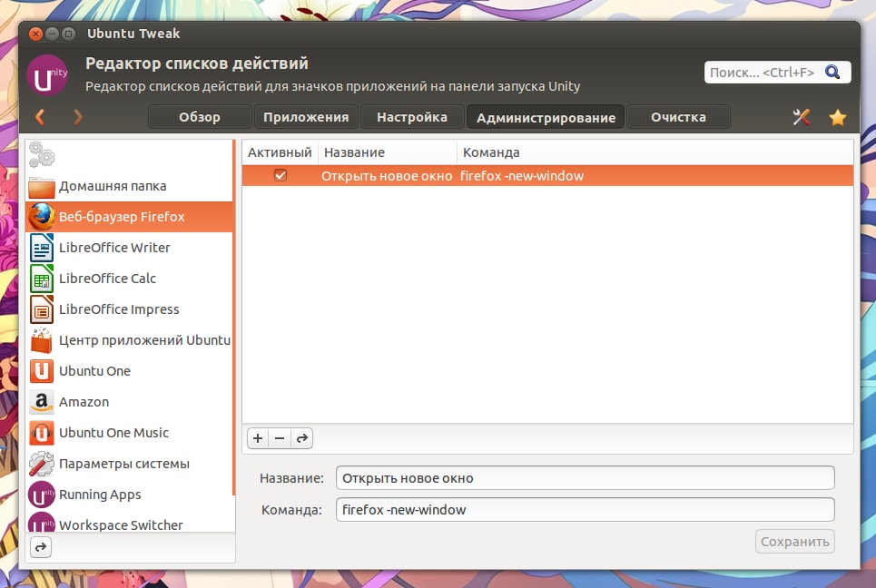Select LibreOffice Impress label
Viewport: 876px width, 588px height.
119,309
